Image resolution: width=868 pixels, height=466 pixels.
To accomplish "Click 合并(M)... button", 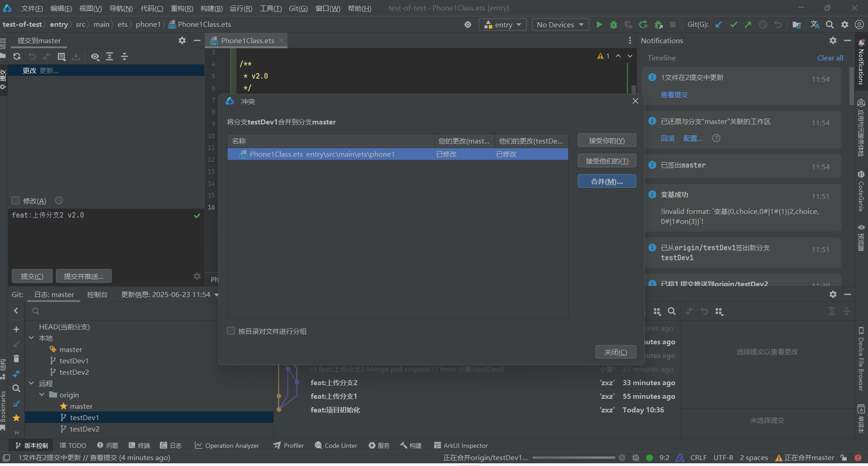I will tap(607, 181).
